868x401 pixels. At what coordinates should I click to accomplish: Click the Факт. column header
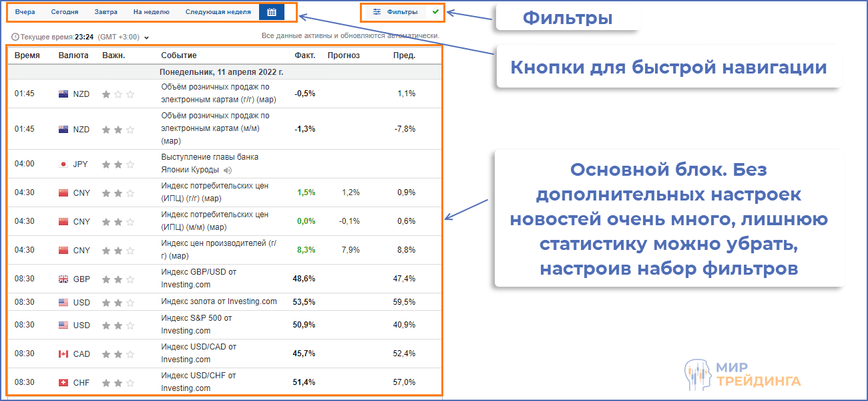pyautogui.click(x=304, y=55)
